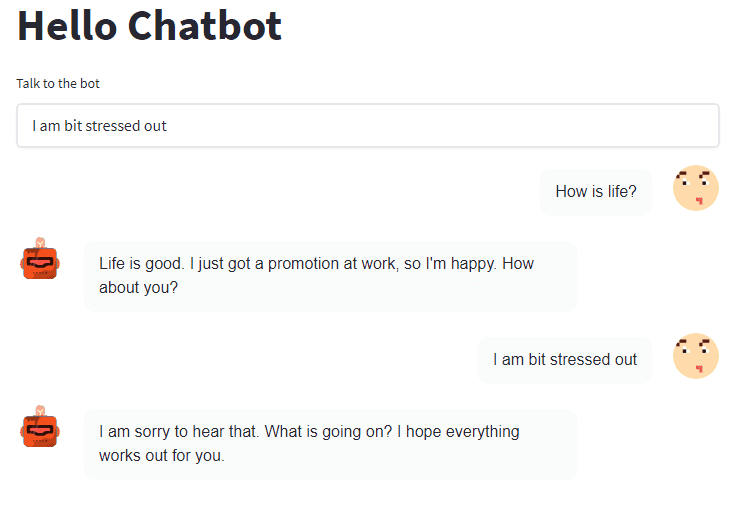Viewport: 751px width, 507px height.
Task: Click "What is going on?" in the bot reply
Action: pyautogui.click(x=329, y=432)
